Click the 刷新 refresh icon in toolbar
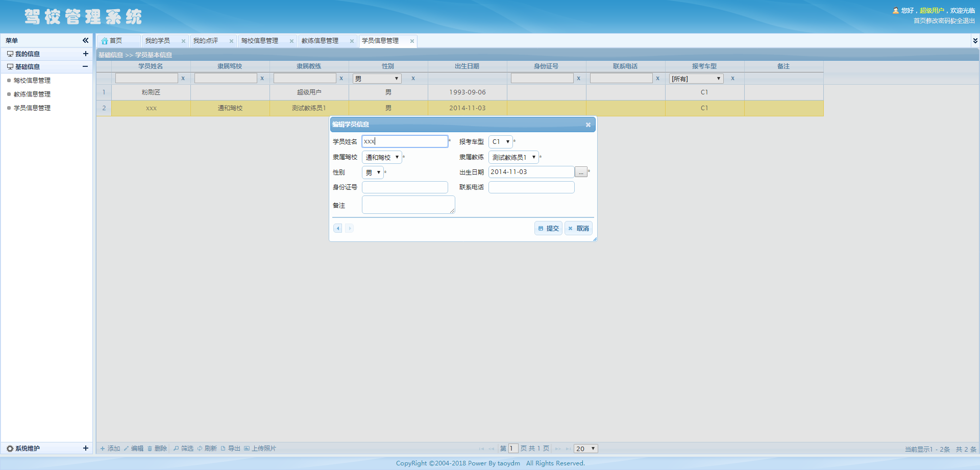Screen dimensions: 980x470 pyautogui.click(x=200, y=449)
